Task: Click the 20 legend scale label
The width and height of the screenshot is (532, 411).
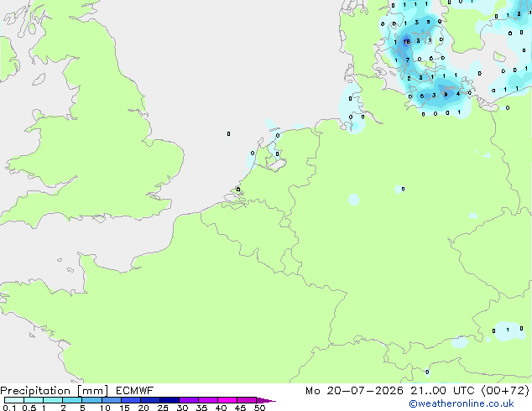Action: [x=143, y=408]
